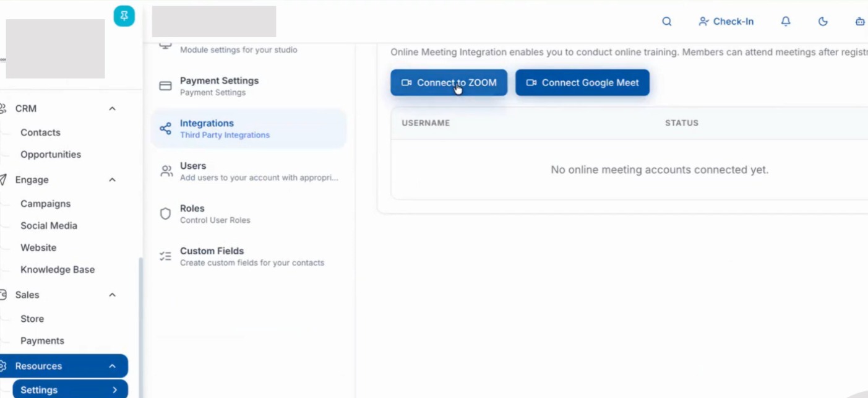Screen dimensions: 868x398
Task: Expand the Settings item arrow
Action: tap(115, 390)
